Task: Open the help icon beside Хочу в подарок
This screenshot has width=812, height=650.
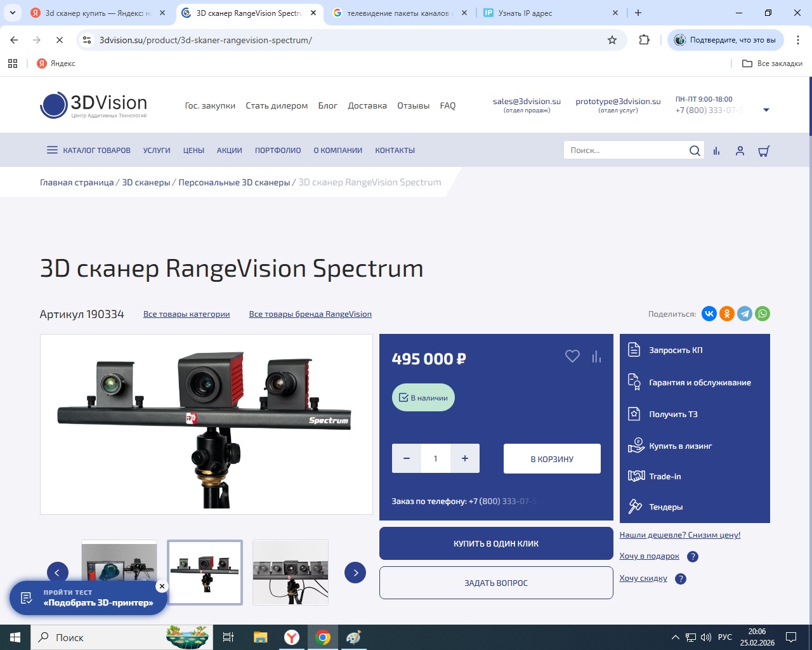Action: 693,557
